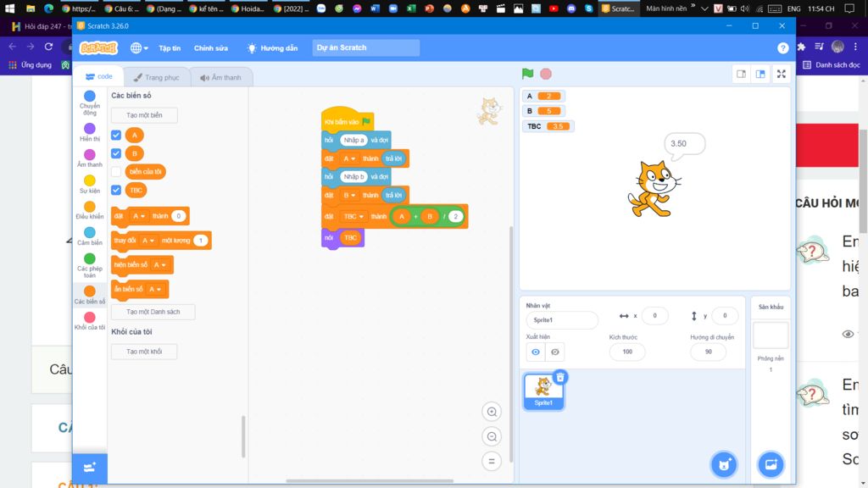Viewport: 868px width, 488px height.
Task: Hide the sprite using crossed eye icon
Action: tap(554, 352)
